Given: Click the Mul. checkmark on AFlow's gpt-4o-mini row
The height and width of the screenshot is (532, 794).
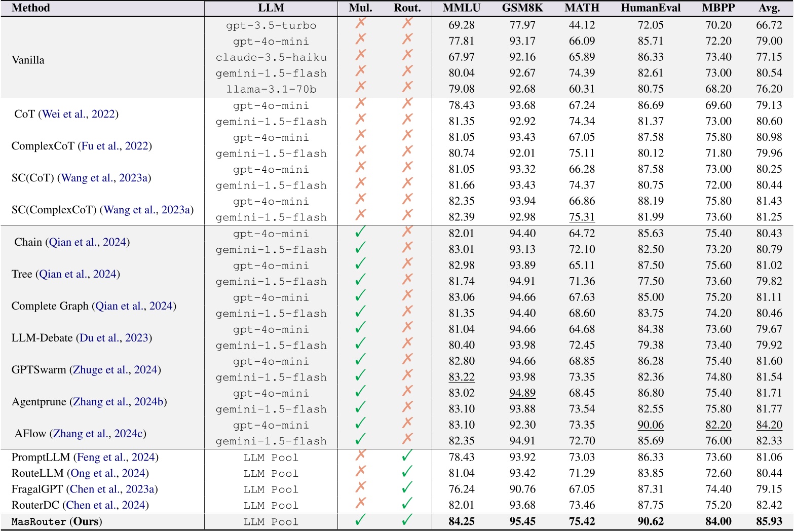Looking at the screenshot, I should pos(359,425).
